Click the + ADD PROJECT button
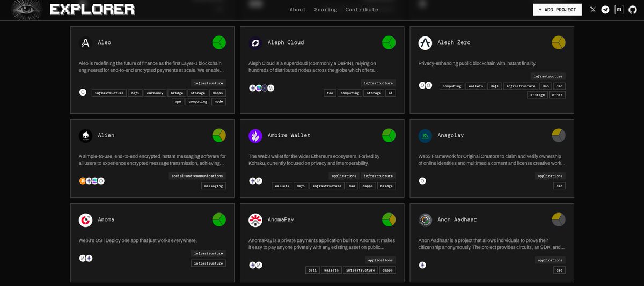The width and height of the screenshot is (644, 286). point(557,10)
